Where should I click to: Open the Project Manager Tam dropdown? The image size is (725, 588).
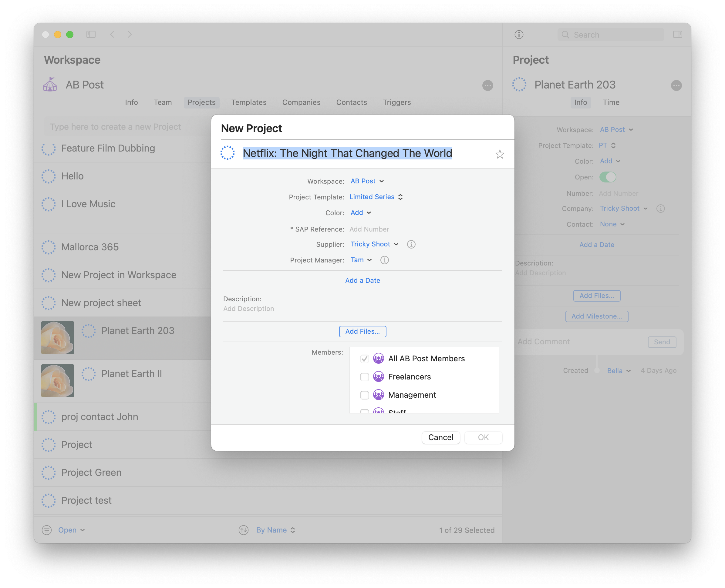(361, 260)
